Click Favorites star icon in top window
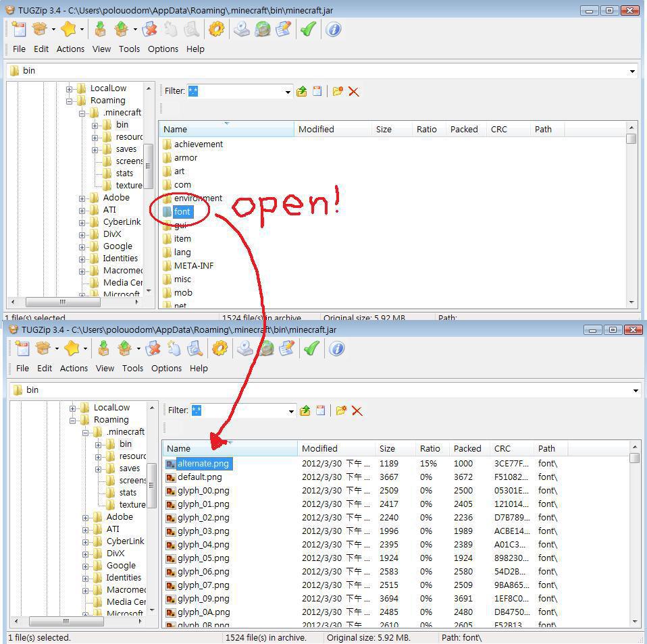 [x=68, y=29]
